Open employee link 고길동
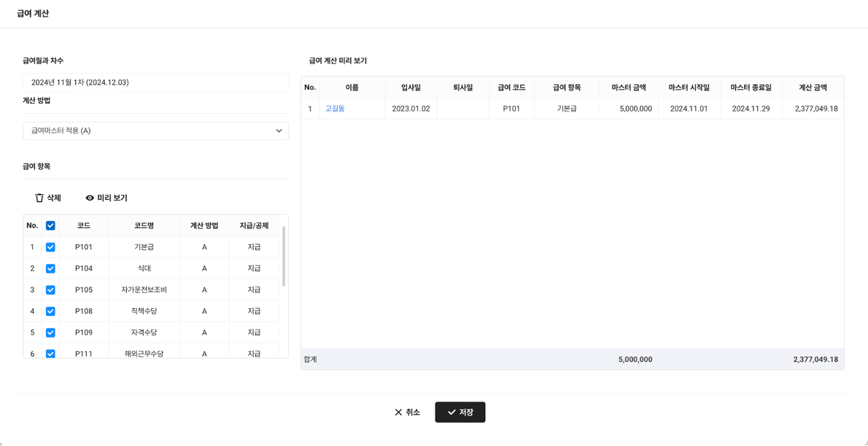 [x=335, y=109]
